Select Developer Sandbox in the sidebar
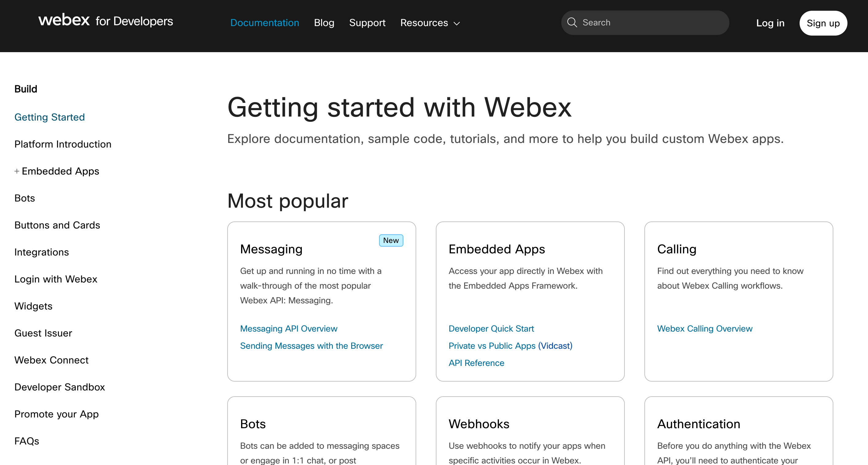 click(x=60, y=387)
